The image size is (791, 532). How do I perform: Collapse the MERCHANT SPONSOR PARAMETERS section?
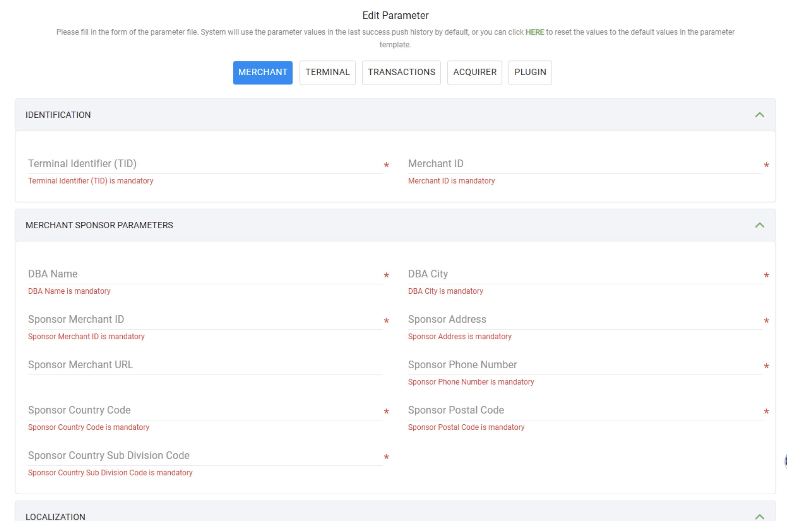pos(759,225)
